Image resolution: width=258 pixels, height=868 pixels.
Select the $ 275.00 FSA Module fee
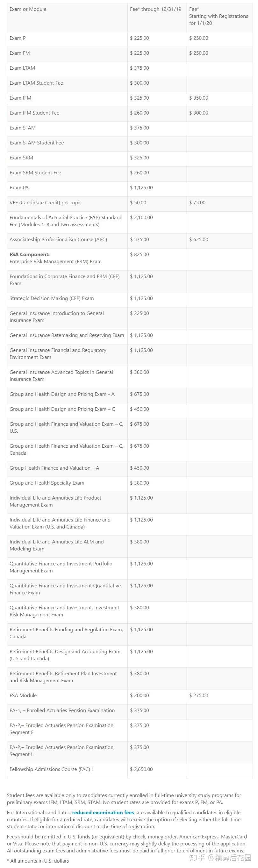[x=199, y=696]
